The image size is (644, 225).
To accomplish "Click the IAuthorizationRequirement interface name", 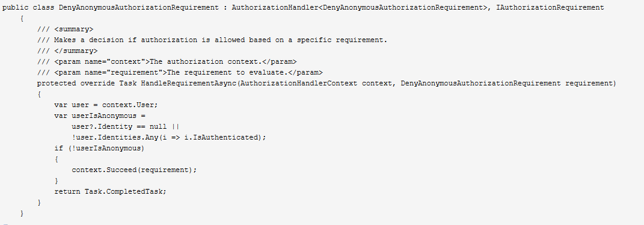I will coord(550,7).
